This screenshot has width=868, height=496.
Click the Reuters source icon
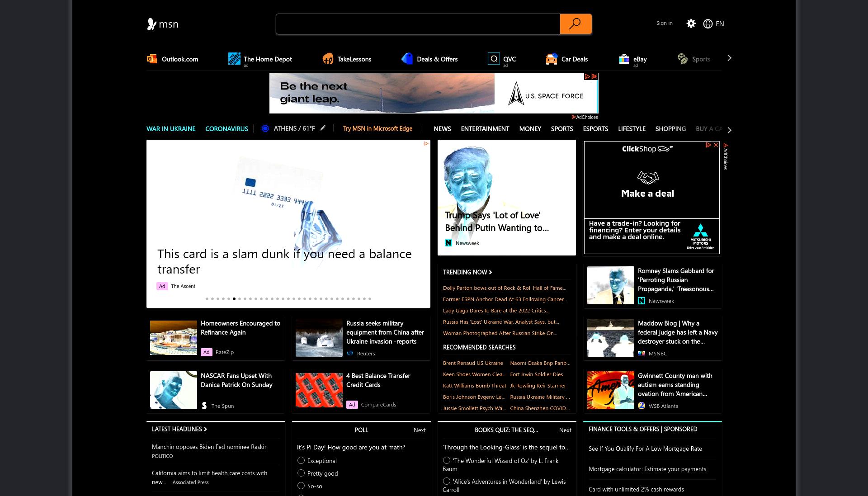(x=350, y=354)
